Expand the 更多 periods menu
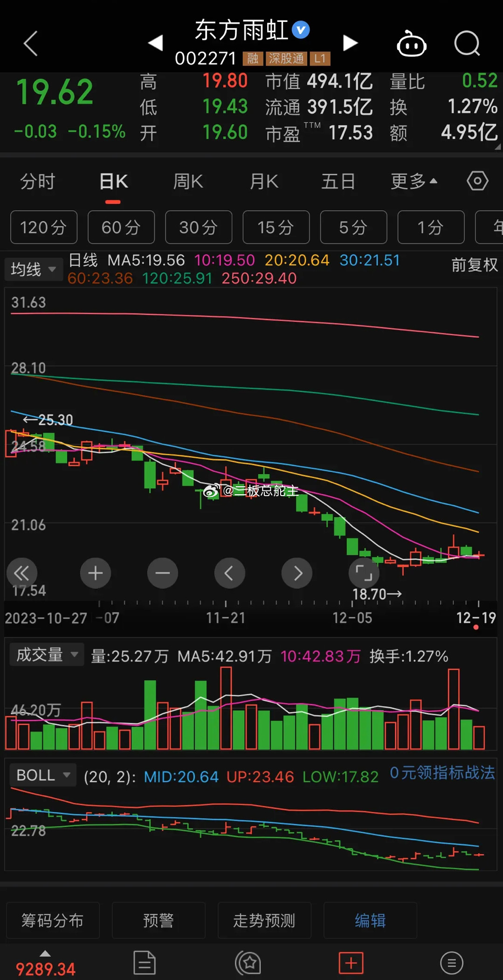Screen dimensions: 503x980 click(414, 181)
